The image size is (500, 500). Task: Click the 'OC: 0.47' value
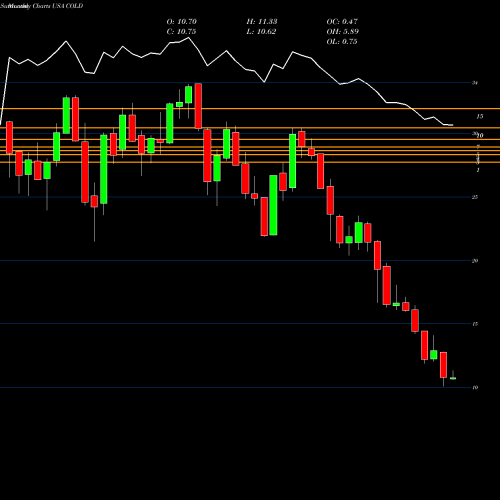[x=342, y=22]
